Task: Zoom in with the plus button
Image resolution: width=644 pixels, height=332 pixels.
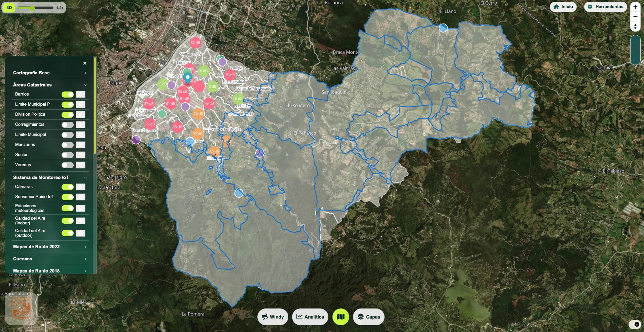Action: pyautogui.click(x=635, y=7)
